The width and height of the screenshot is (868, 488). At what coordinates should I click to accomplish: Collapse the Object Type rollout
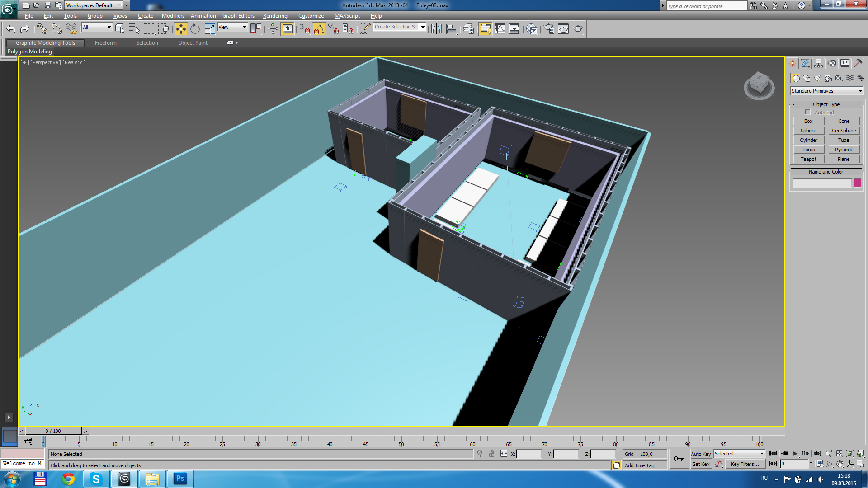point(826,104)
